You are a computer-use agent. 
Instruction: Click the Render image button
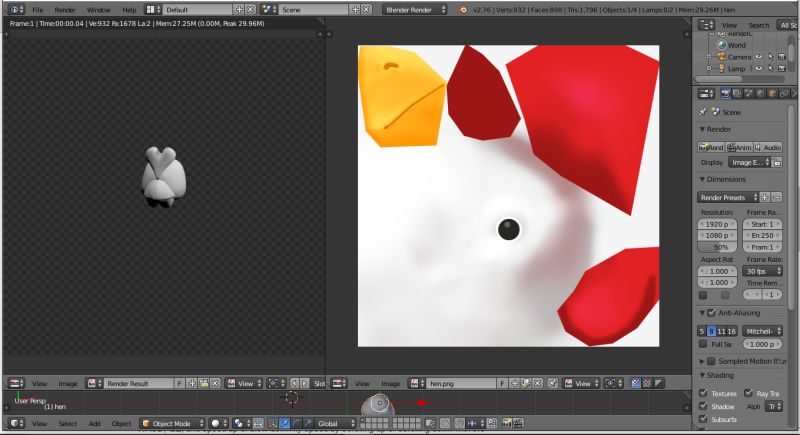click(711, 147)
